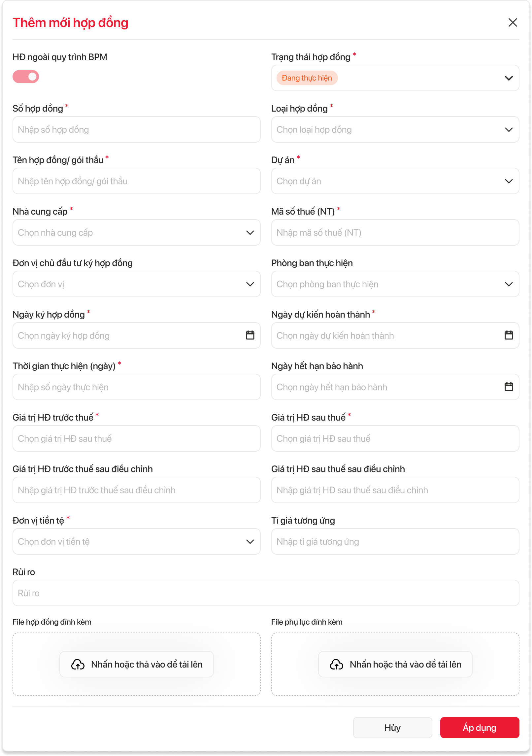Click cloud upload icon under File phụ lục
Screen dimensions: 532x756
(x=337, y=664)
